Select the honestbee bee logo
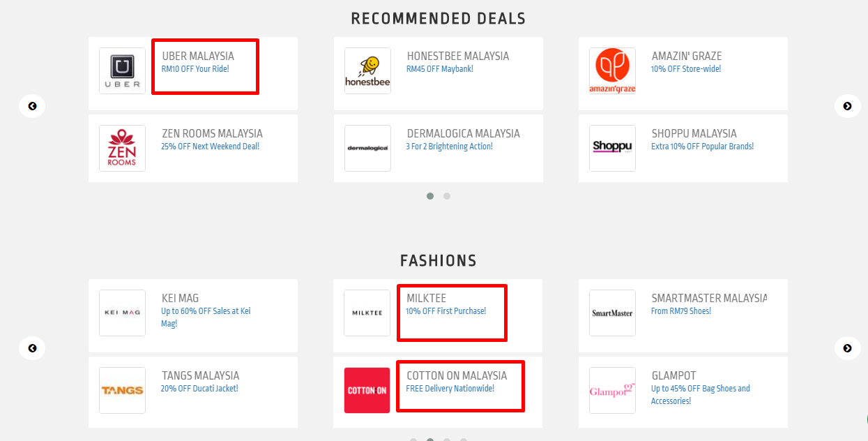Viewport: 868px width, 441px height. click(367, 71)
